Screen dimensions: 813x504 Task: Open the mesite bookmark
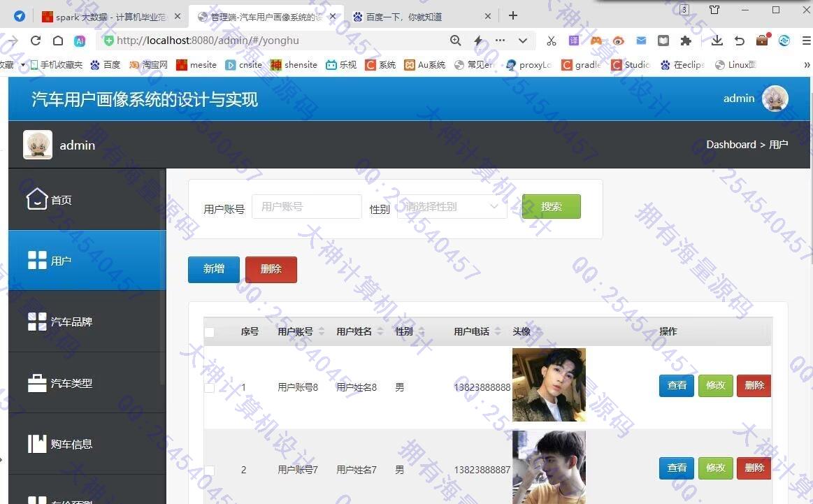tap(196, 65)
